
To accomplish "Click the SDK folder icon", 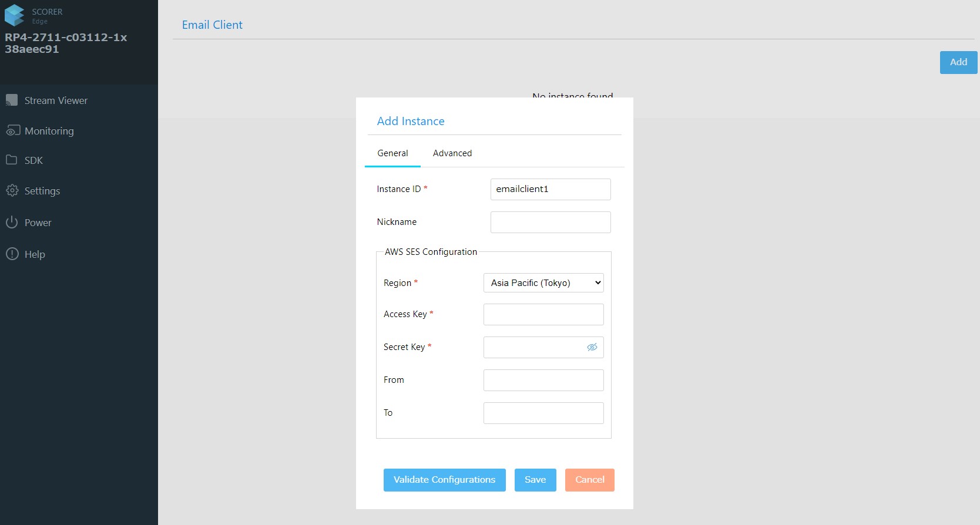I will click(x=12, y=160).
